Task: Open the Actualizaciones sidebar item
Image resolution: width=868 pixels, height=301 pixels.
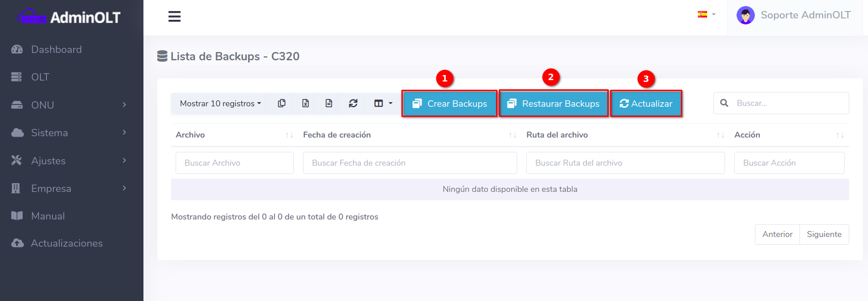Action: click(67, 243)
